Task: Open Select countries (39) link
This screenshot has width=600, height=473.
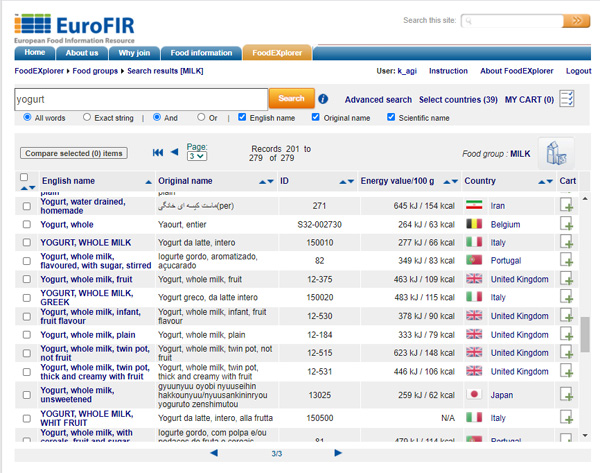Action: point(458,99)
